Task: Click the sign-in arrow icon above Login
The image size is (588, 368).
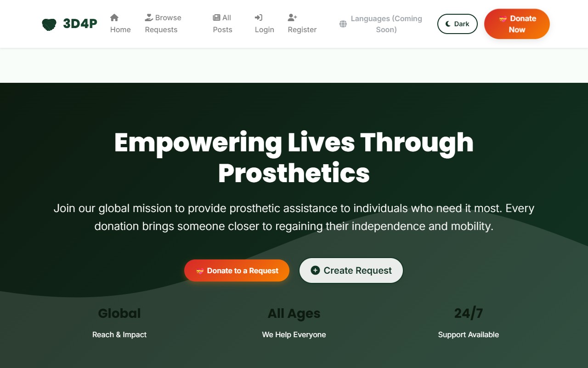Action: tap(259, 17)
